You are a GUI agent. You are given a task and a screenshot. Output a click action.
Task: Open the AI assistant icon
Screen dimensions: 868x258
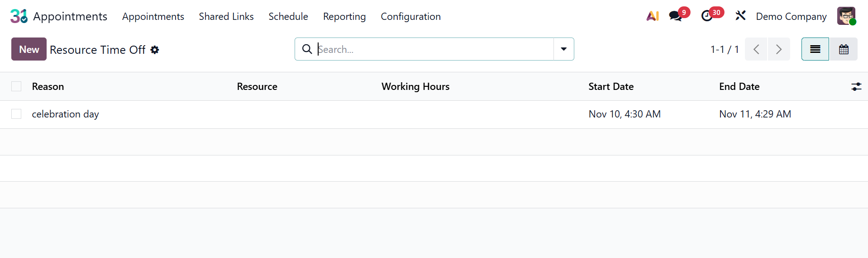[x=653, y=16]
